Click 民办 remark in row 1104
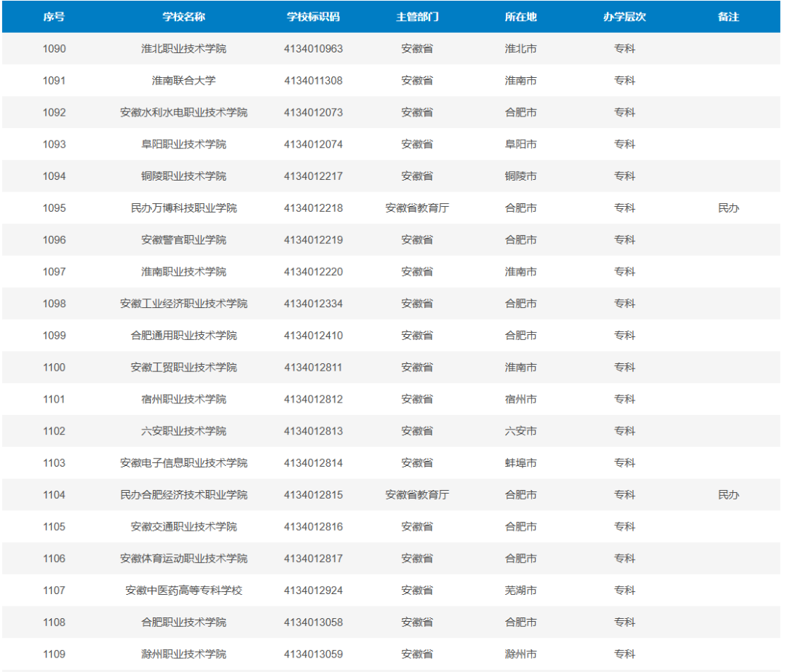Viewport: 786px width, 672px height. click(x=729, y=494)
